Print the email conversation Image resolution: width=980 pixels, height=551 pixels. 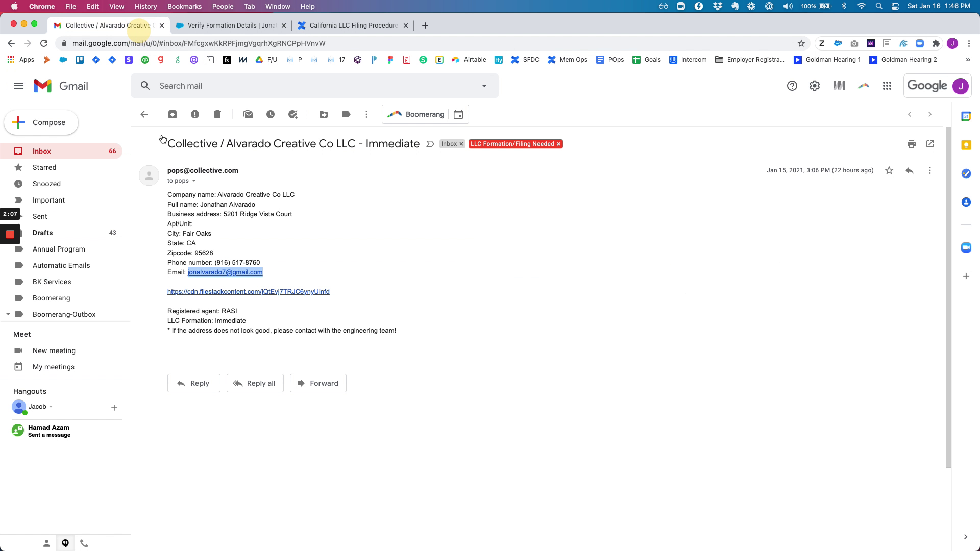coord(912,144)
